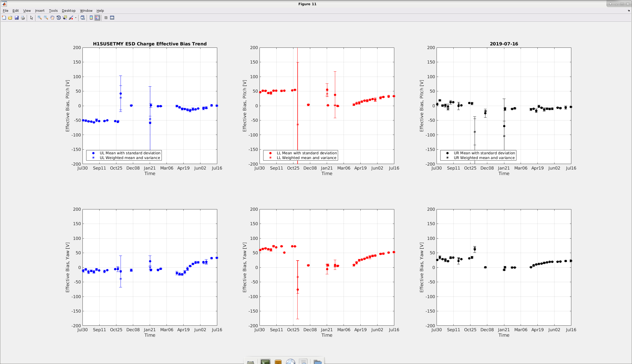The height and width of the screenshot is (364, 632).
Task: Expand the brush color dropdown arrow
Action: pos(76,18)
